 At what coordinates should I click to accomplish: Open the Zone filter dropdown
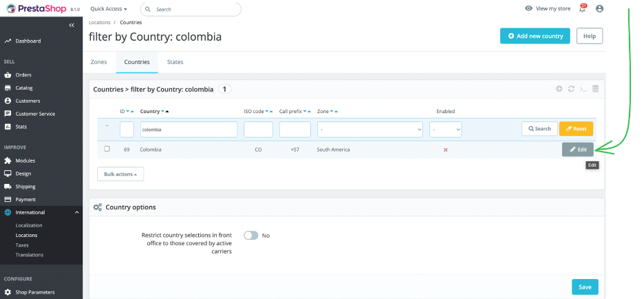(369, 129)
